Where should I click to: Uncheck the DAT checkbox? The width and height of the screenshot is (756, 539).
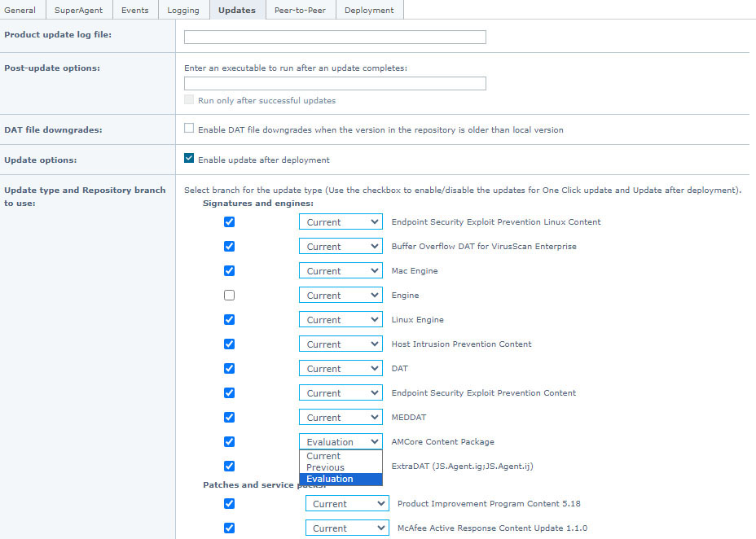(x=229, y=369)
